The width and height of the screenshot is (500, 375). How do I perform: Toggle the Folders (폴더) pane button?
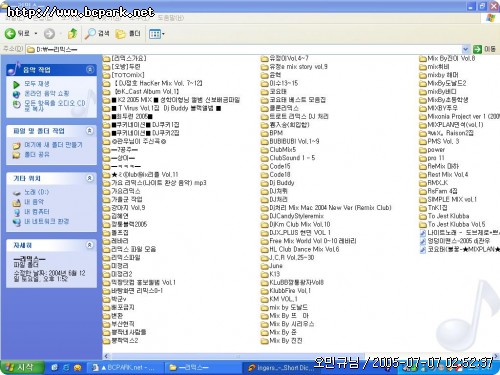(x=128, y=33)
